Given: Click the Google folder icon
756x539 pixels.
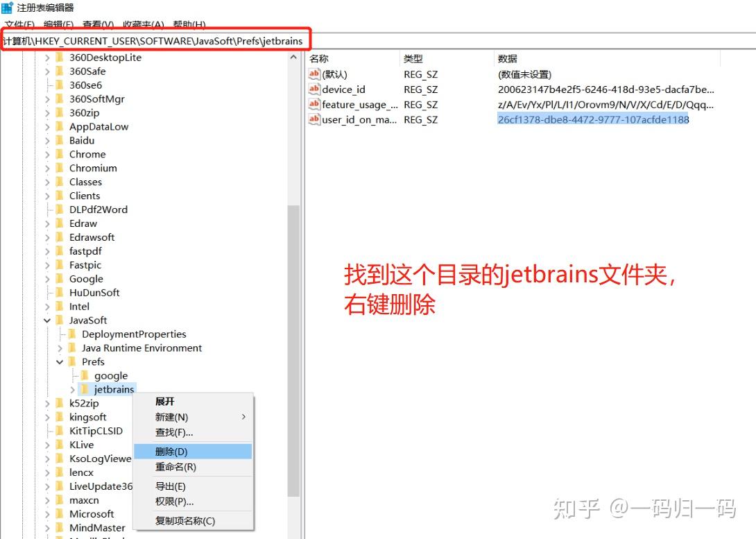Looking at the screenshot, I should (61, 278).
